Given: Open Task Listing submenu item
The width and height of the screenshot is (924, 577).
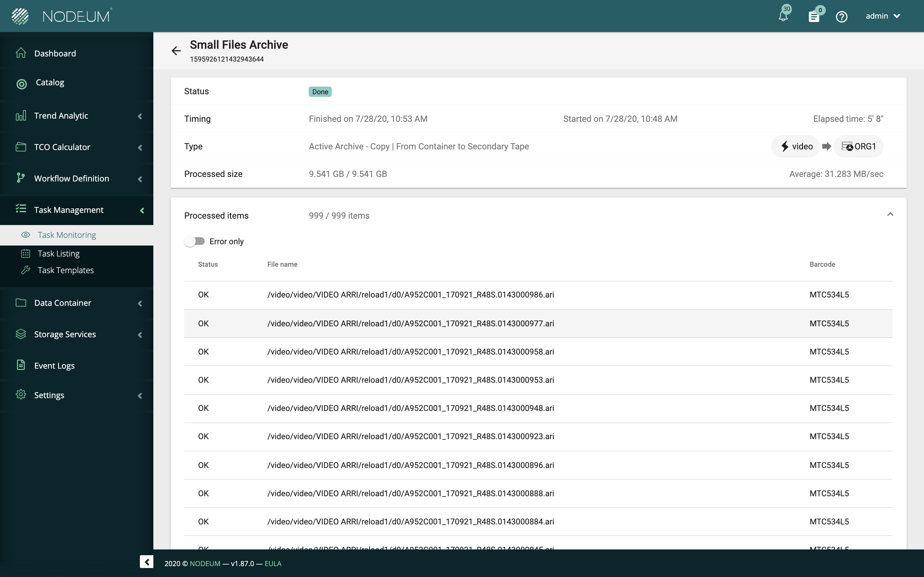Looking at the screenshot, I should pos(58,253).
